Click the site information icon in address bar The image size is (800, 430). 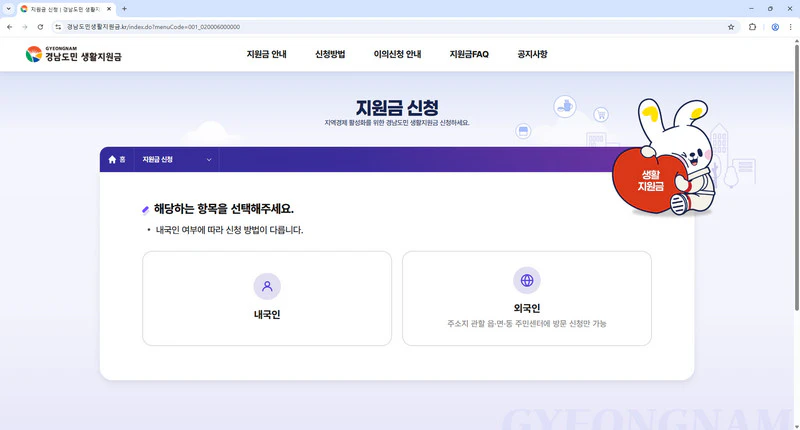coord(58,27)
